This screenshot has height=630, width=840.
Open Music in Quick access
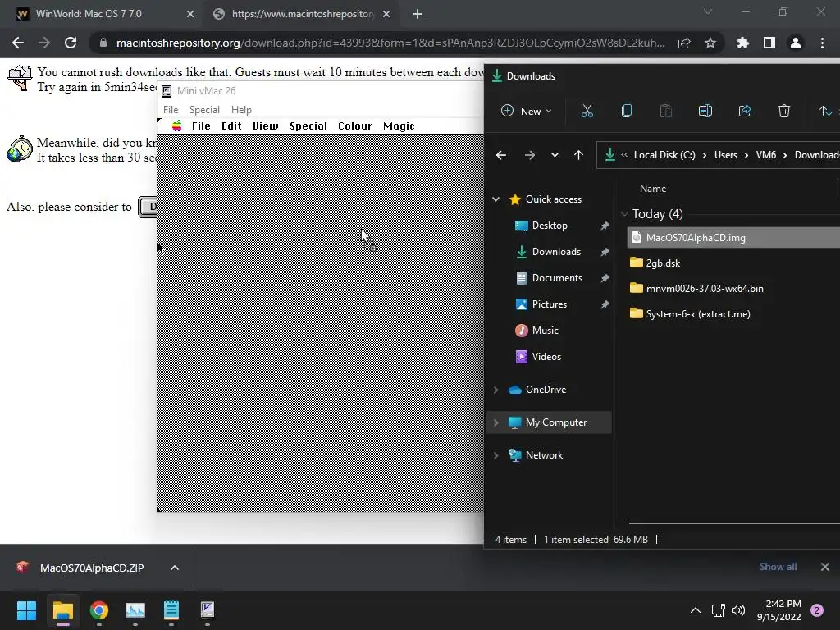pyautogui.click(x=545, y=331)
